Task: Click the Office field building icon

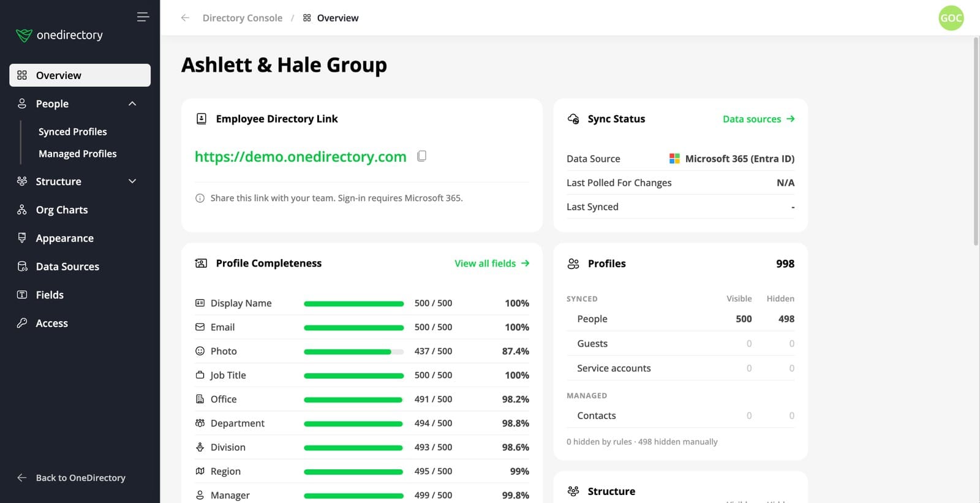Action: click(x=200, y=399)
